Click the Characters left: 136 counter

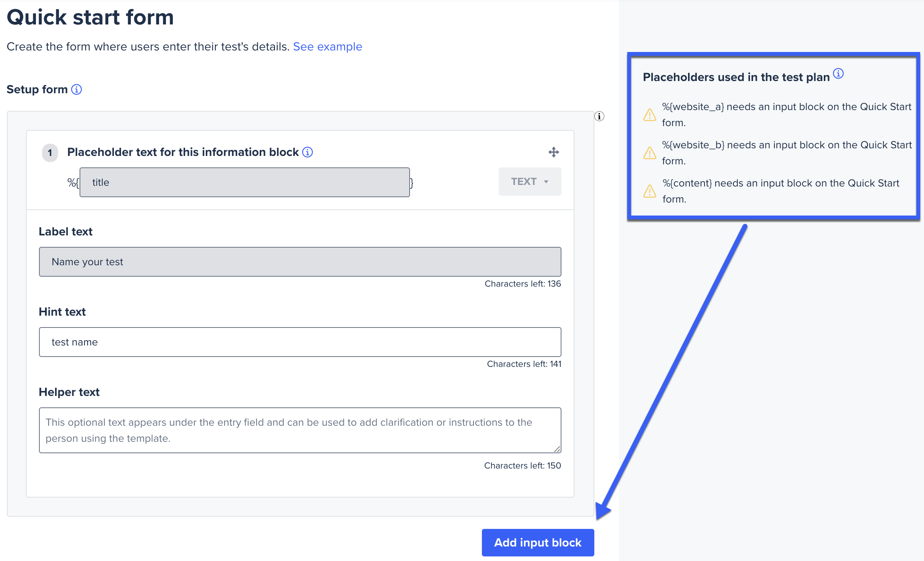coord(522,284)
